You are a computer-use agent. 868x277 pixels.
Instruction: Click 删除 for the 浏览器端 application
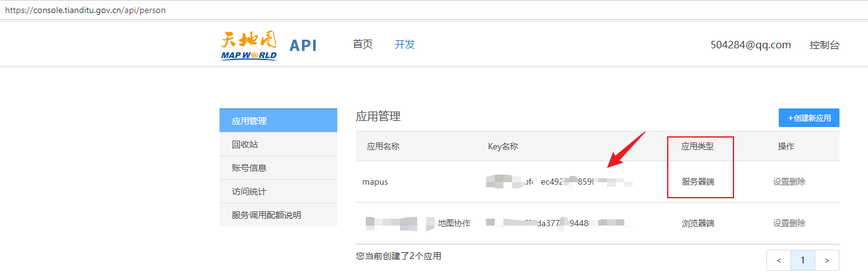click(x=798, y=223)
